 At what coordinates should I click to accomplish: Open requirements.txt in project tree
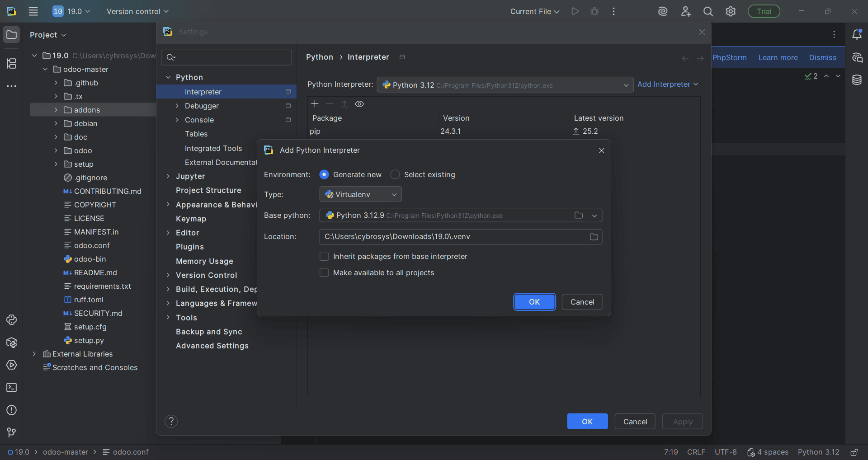[x=102, y=286]
